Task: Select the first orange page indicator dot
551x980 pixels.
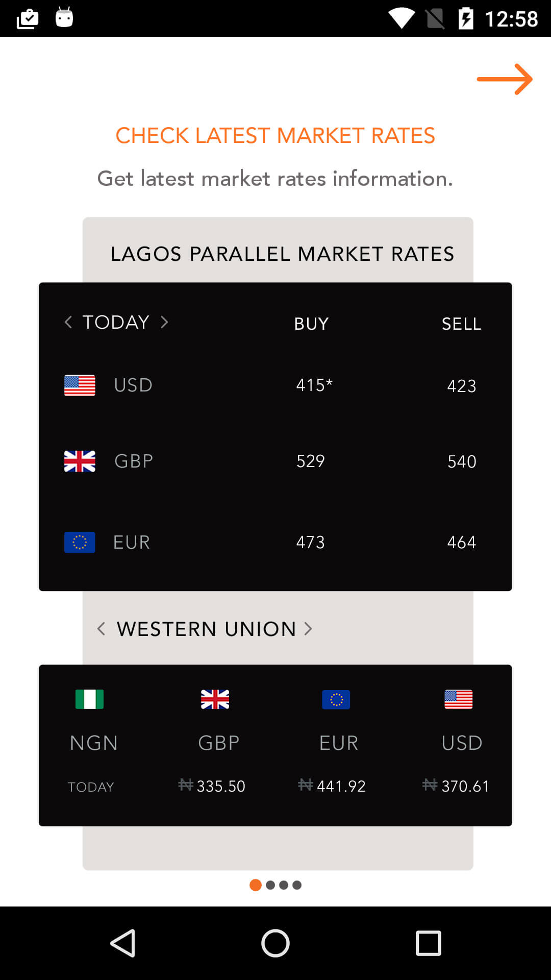Action: (x=256, y=885)
